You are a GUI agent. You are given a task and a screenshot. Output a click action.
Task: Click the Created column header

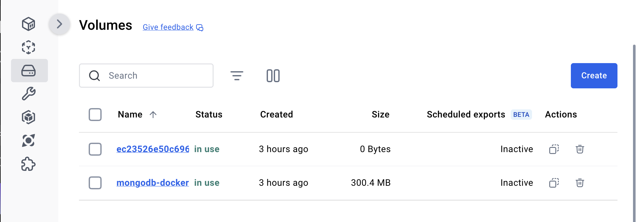tap(276, 115)
